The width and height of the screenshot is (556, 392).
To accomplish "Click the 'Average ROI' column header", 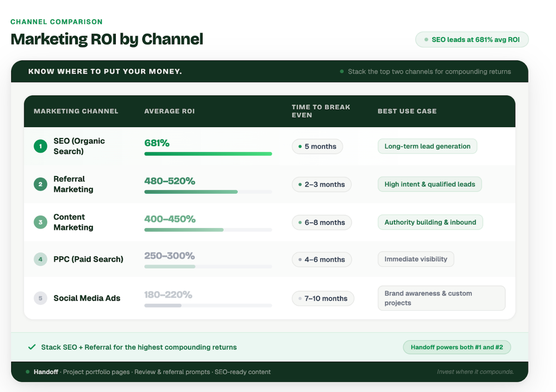I will [170, 111].
